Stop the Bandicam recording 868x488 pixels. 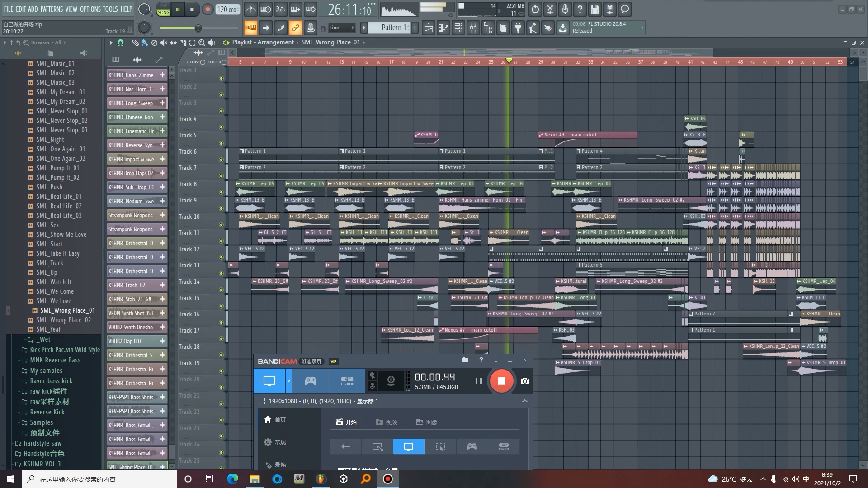501,381
